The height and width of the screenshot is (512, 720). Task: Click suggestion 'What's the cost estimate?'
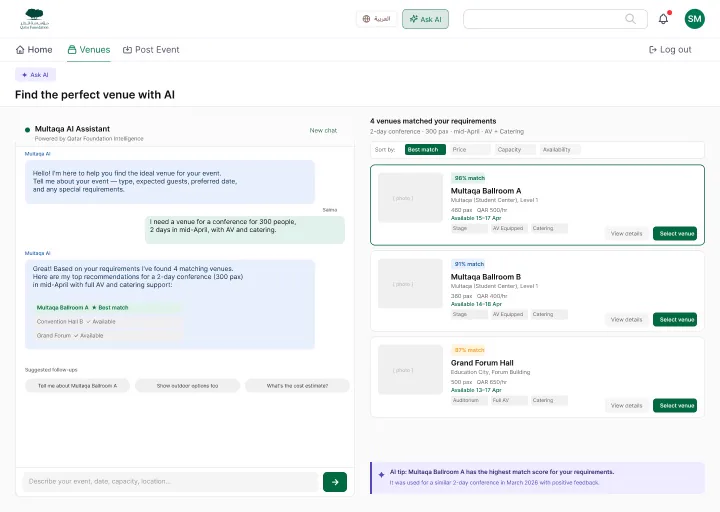297,386
